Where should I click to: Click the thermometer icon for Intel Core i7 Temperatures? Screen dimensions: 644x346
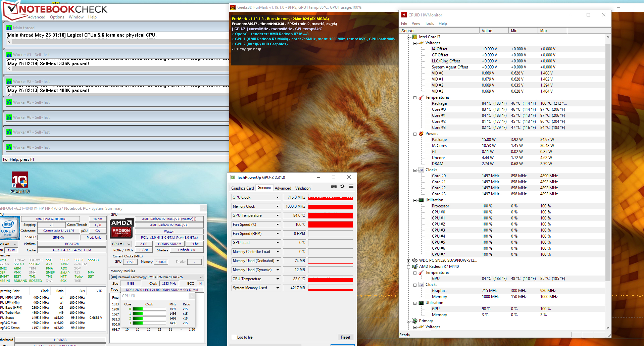click(421, 97)
